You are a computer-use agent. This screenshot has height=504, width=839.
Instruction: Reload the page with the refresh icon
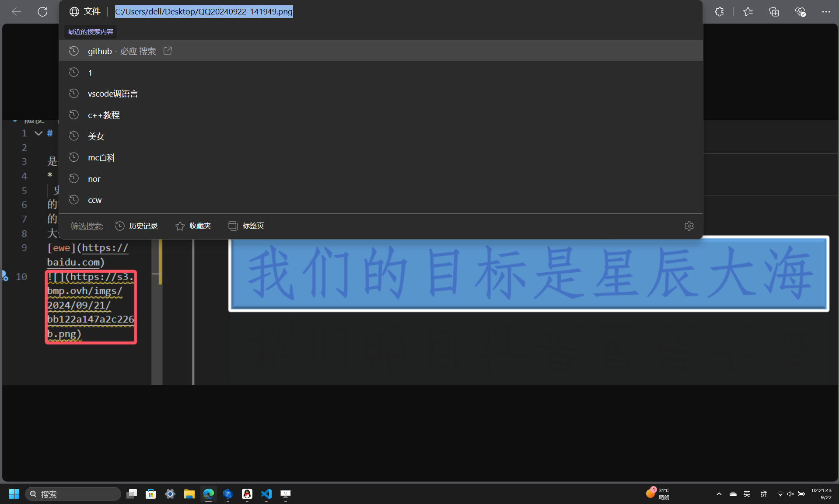click(42, 12)
